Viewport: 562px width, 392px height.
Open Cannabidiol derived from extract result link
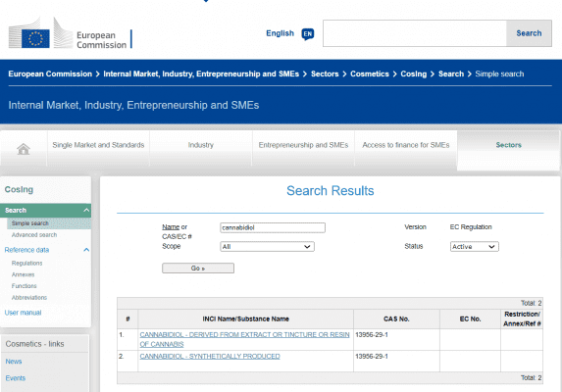244,339
